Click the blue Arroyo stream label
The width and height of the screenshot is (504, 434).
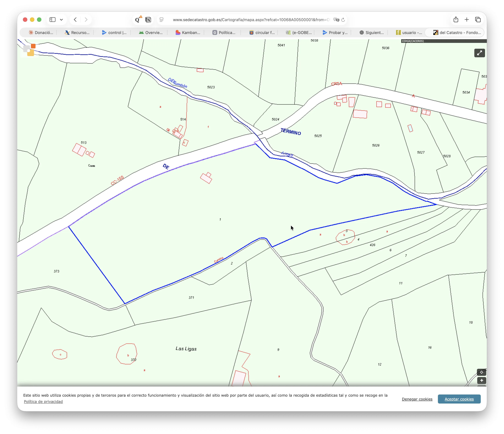(x=287, y=154)
